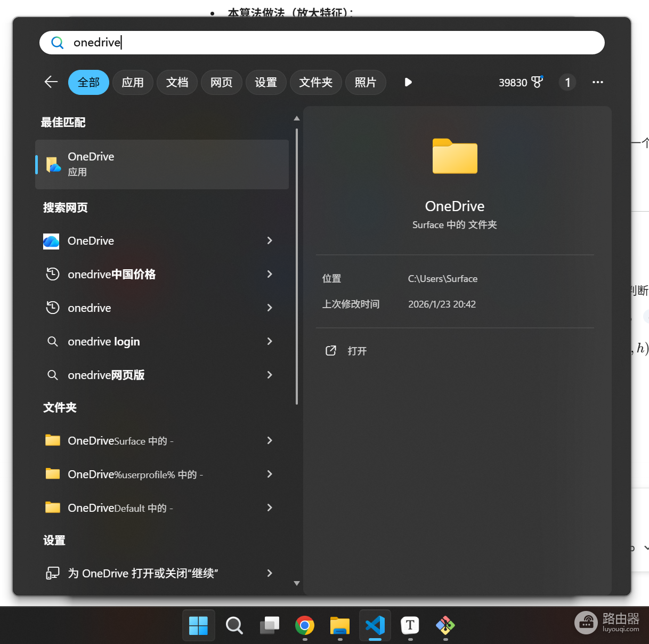This screenshot has width=649, height=644.
Task: Select the 文件夹 filter tab
Action: pos(316,82)
